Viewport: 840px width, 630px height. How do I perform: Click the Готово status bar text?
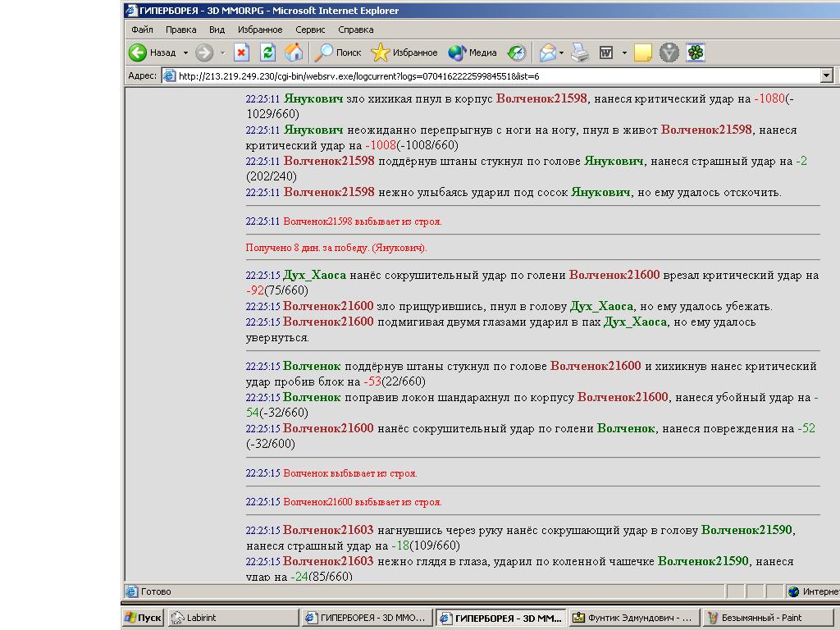(156, 591)
